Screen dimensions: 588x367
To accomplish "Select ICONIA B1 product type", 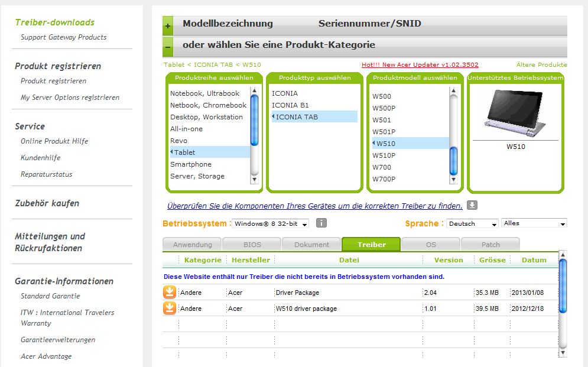I will (290, 105).
